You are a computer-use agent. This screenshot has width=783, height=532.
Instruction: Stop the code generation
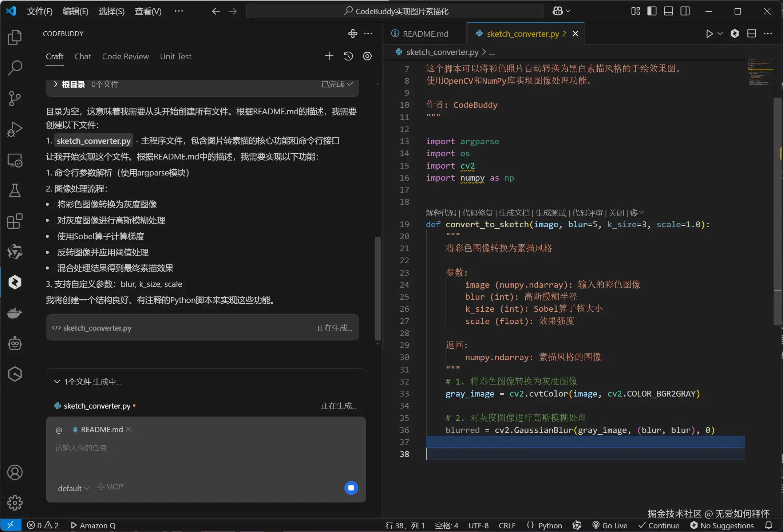coord(351,488)
